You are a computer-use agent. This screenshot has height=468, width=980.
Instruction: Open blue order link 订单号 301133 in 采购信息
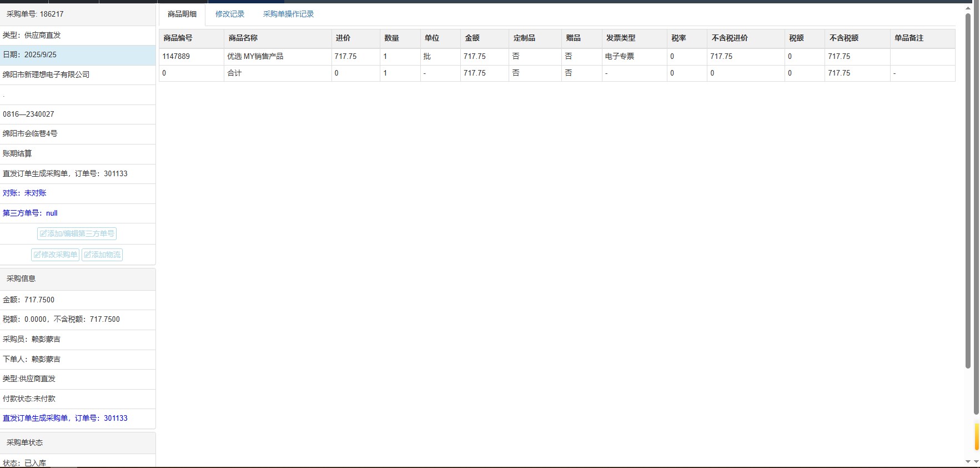pos(65,418)
